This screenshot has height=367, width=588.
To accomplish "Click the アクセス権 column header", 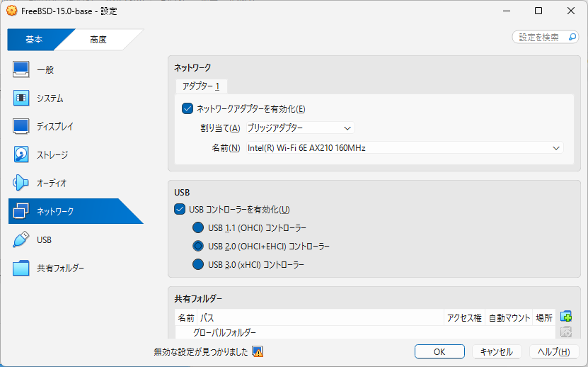I will click(464, 318).
